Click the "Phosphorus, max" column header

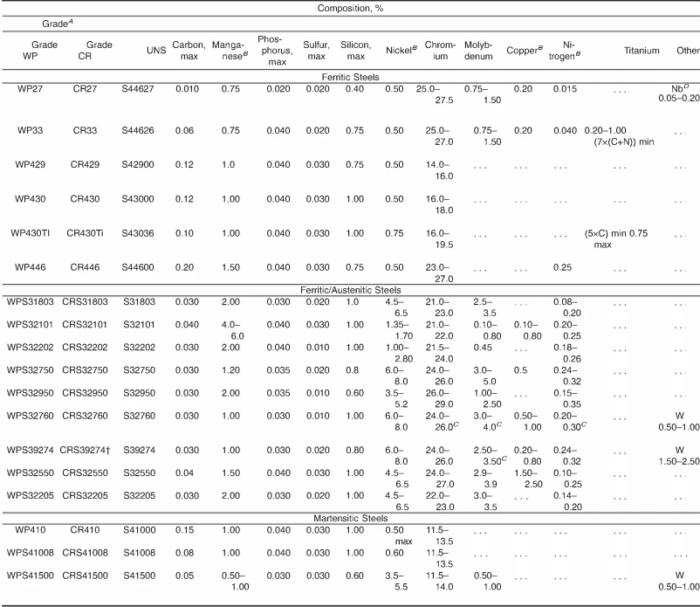[x=275, y=51]
